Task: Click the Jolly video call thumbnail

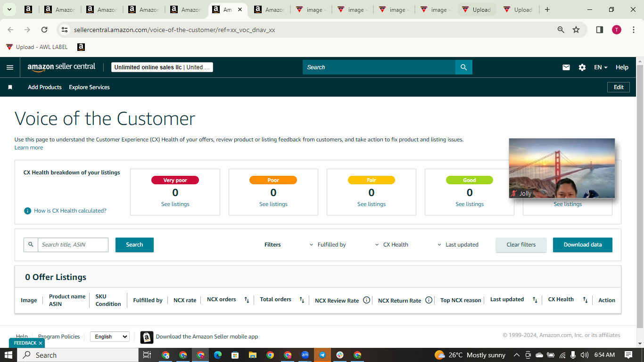Action: click(x=562, y=168)
